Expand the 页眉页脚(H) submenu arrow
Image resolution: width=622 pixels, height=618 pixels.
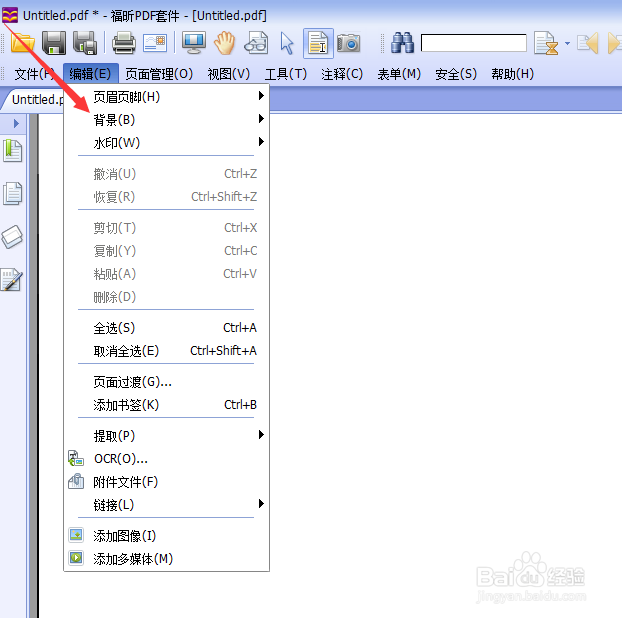(261, 96)
